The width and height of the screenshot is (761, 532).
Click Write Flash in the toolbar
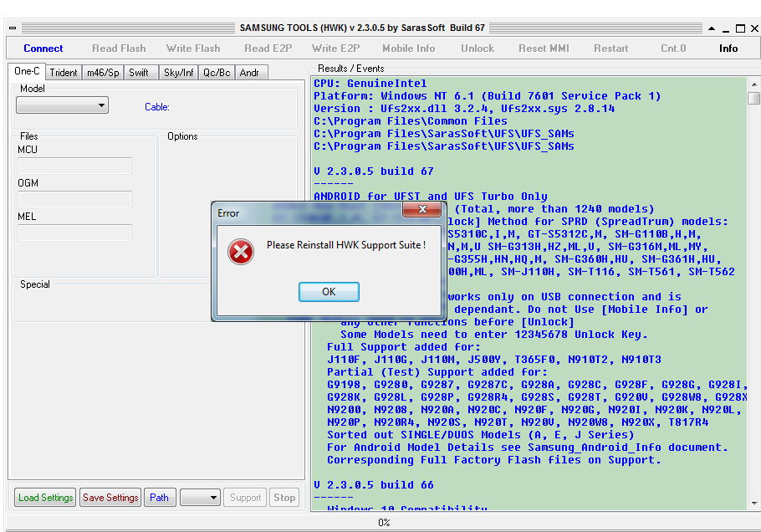(193, 49)
